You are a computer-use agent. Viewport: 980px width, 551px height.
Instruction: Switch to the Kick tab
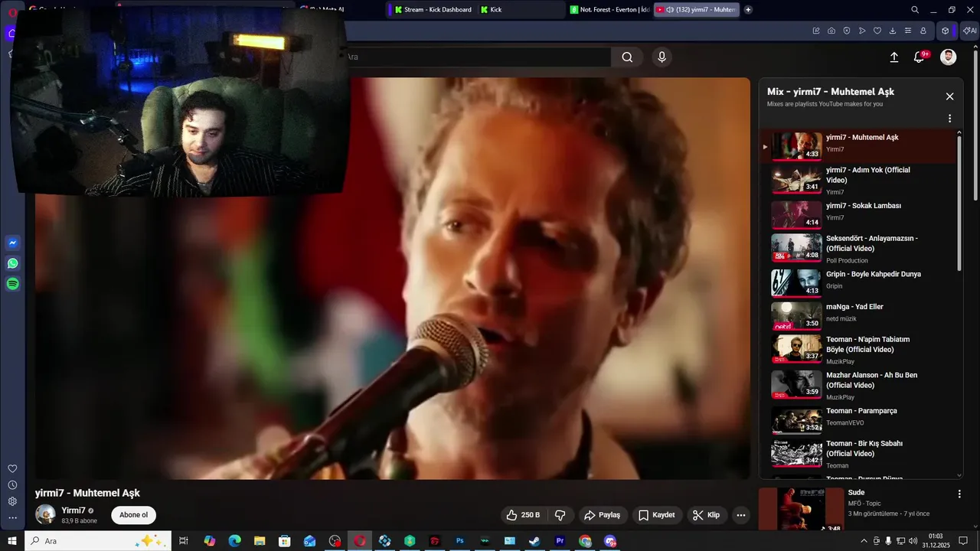click(521, 10)
